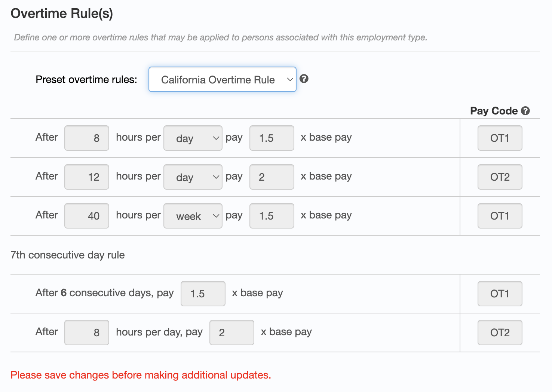Screen dimensions: 552x392
Task: Click the multiplier field after 6 consecutive days
Action: 203,294
